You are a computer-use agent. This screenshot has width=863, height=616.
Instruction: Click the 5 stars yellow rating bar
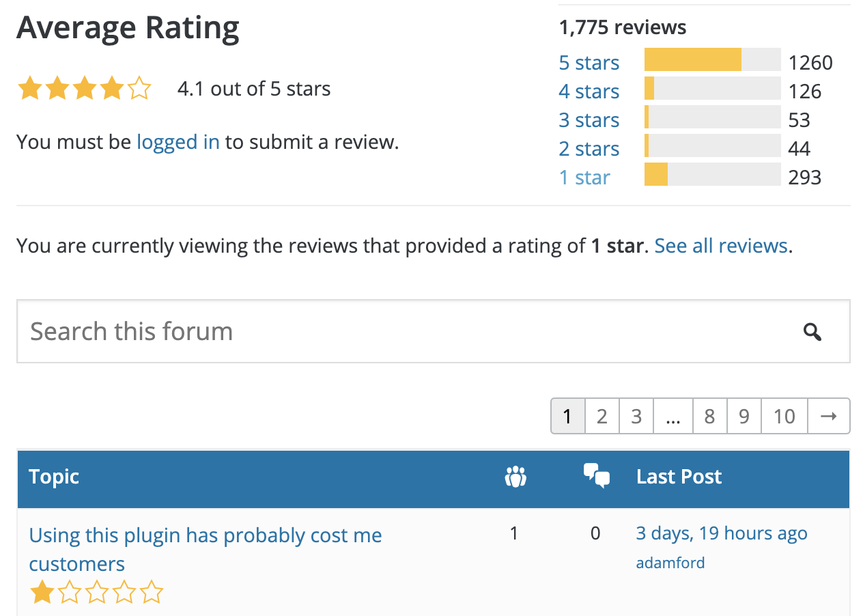pos(692,60)
